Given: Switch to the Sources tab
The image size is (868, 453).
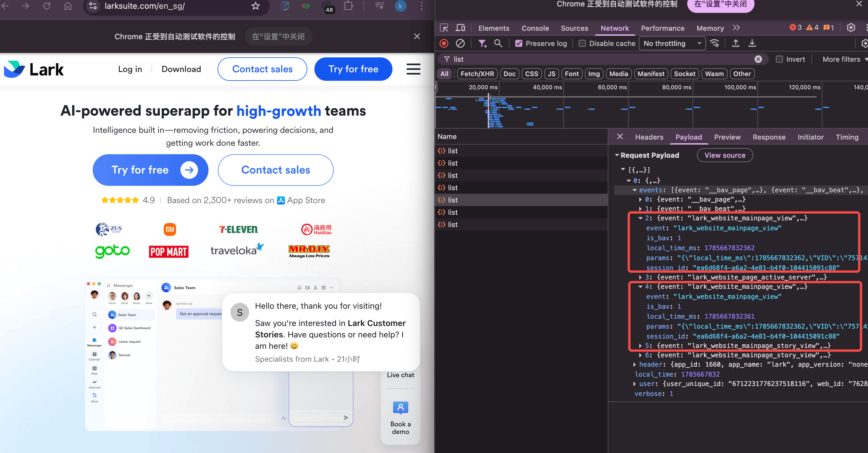Looking at the screenshot, I should tap(574, 28).
